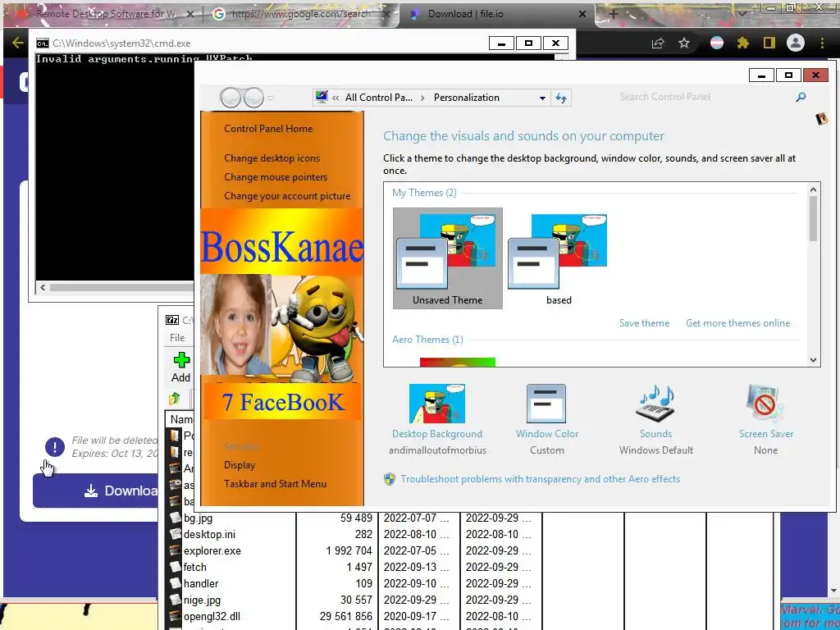Click Control Panel forward navigation button
Image resolution: width=840 pixels, height=630 pixels.
point(253,98)
